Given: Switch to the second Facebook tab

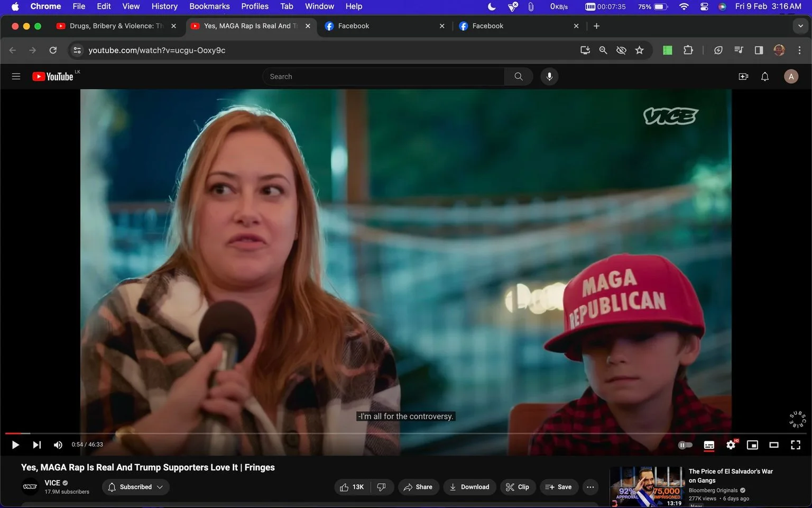Looking at the screenshot, I should pos(519,26).
